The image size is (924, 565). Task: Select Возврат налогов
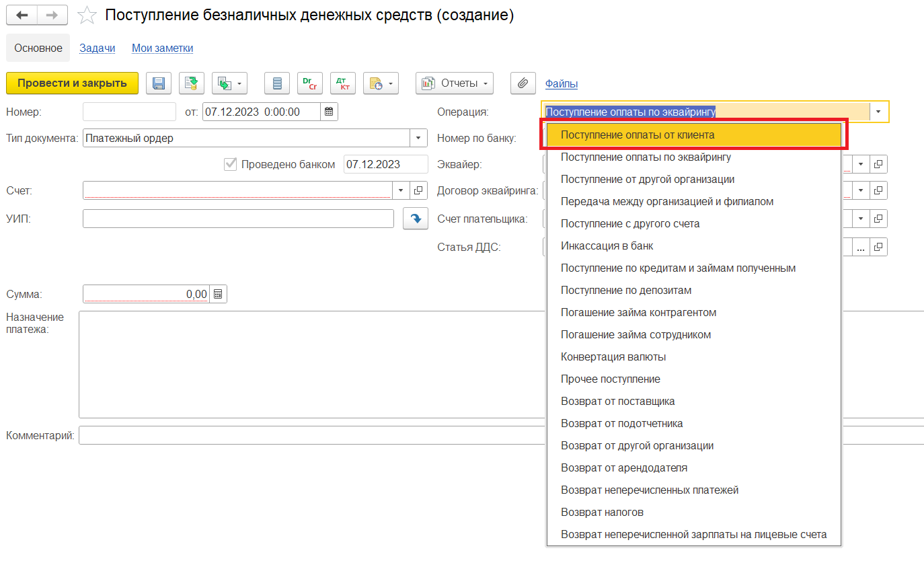[x=693, y=513]
